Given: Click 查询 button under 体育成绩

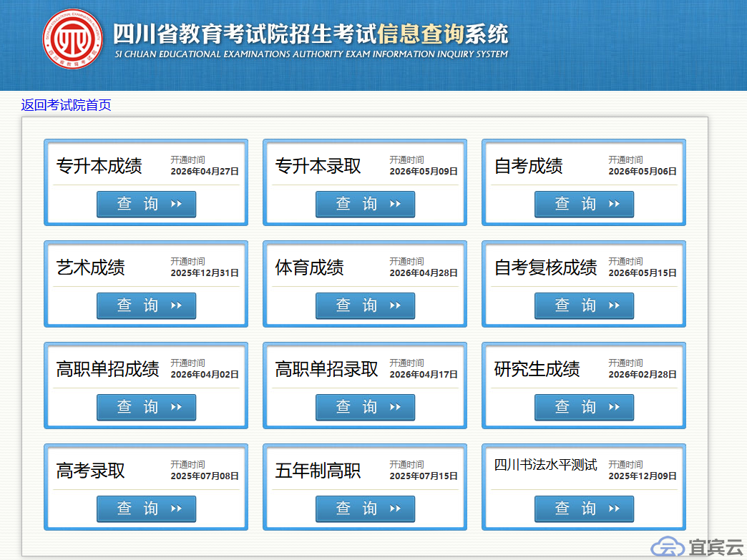Looking at the screenshot, I should 366,305.
